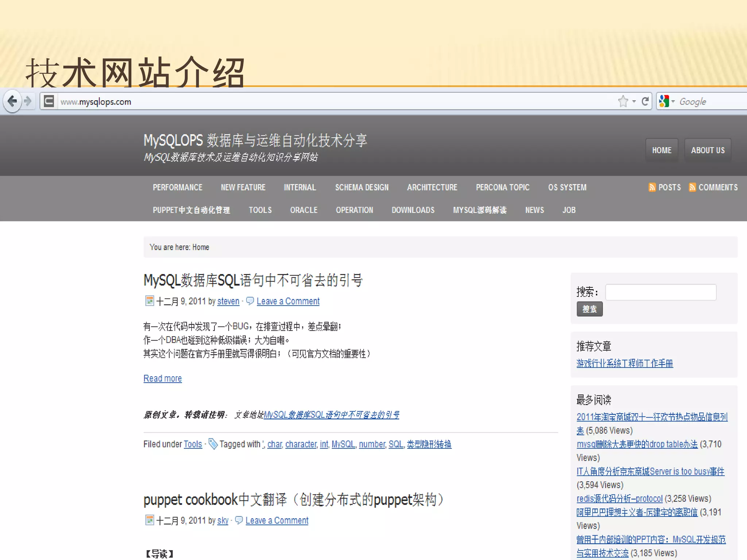Click comment bubble icon on first post

[x=250, y=301]
